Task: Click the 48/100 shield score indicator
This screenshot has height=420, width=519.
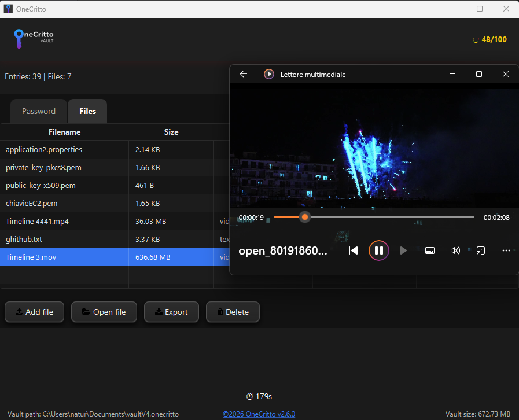Action: pos(489,40)
